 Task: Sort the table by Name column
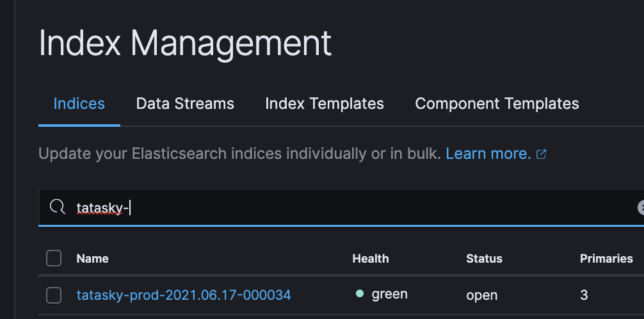click(x=92, y=259)
